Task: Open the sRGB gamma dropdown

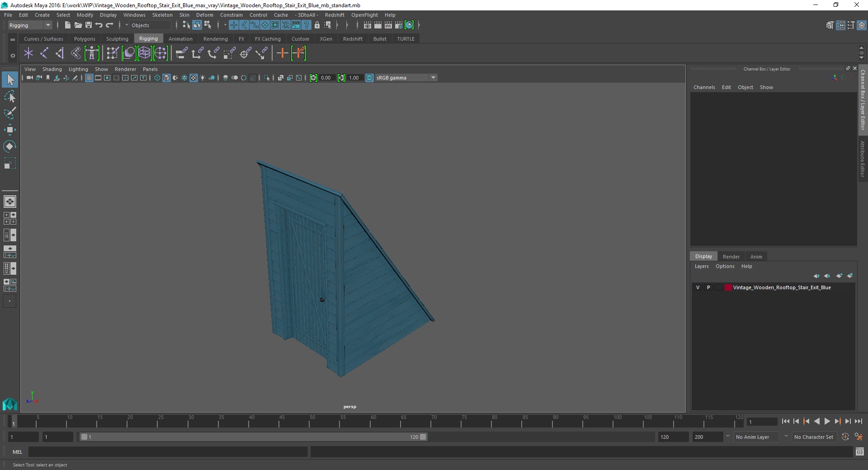Action: click(433, 78)
